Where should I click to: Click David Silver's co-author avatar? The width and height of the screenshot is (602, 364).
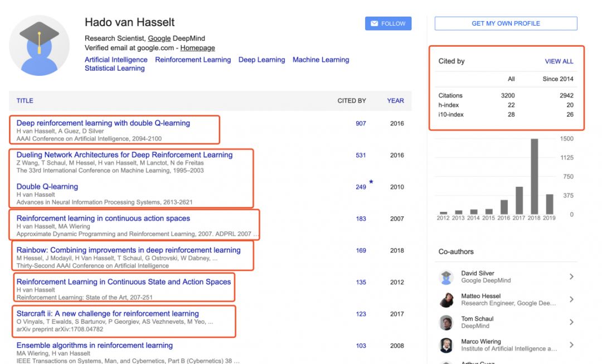(x=446, y=277)
